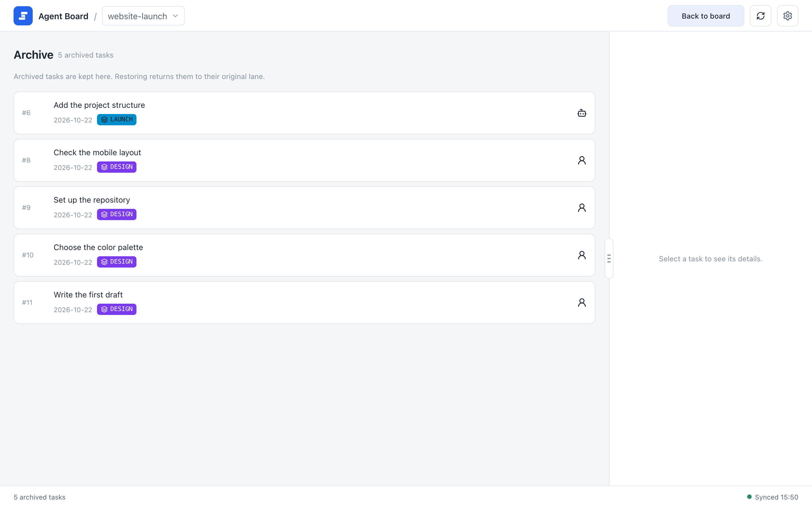
Task: Click 'Select a task to see its details.'
Action: coord(710,259)
